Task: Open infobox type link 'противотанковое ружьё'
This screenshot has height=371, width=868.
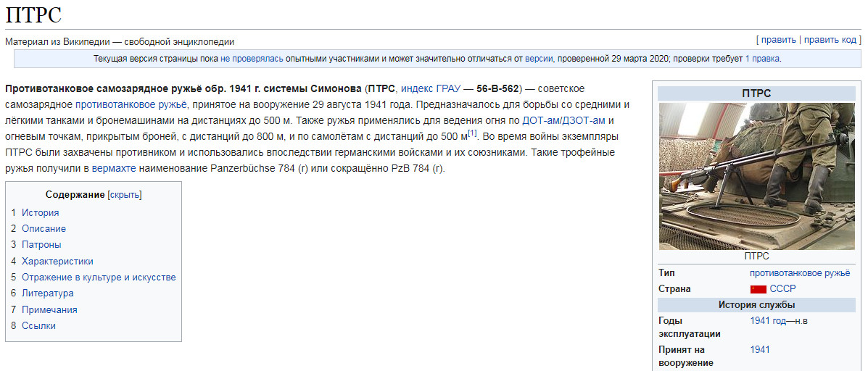Action: 800,273
